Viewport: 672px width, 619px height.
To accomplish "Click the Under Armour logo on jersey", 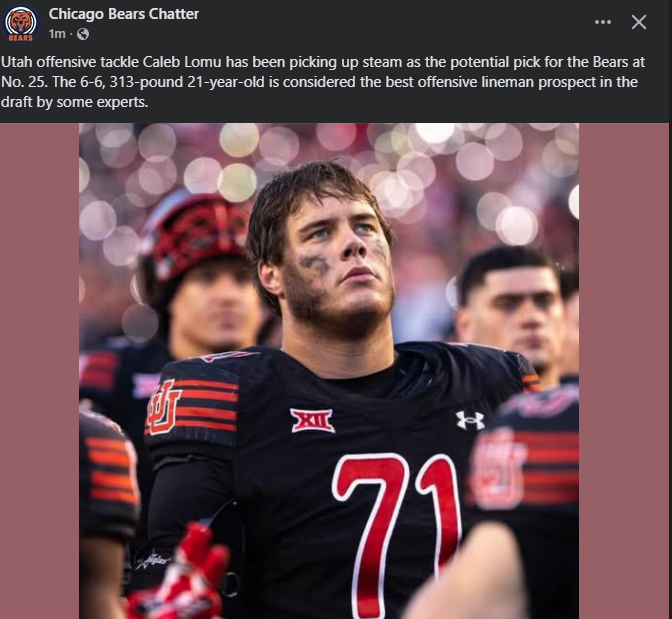I will [469, 419].
